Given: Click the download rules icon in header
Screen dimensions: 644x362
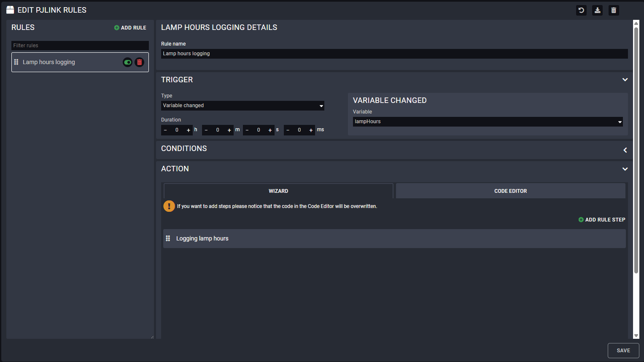Looking at the screenshot, I should pos(597,11).
